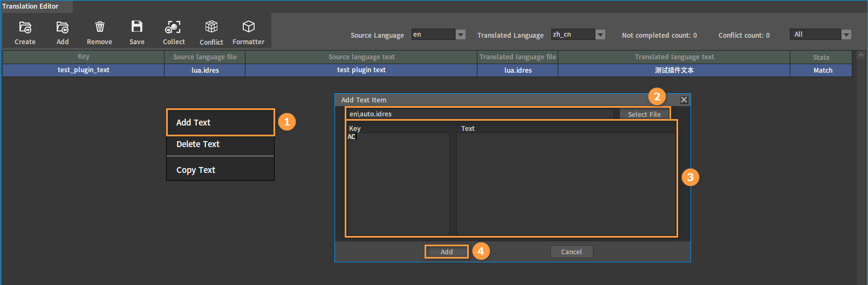Click the Select File button
Viewport: 868px width, 285px height.
pos(644,114)
